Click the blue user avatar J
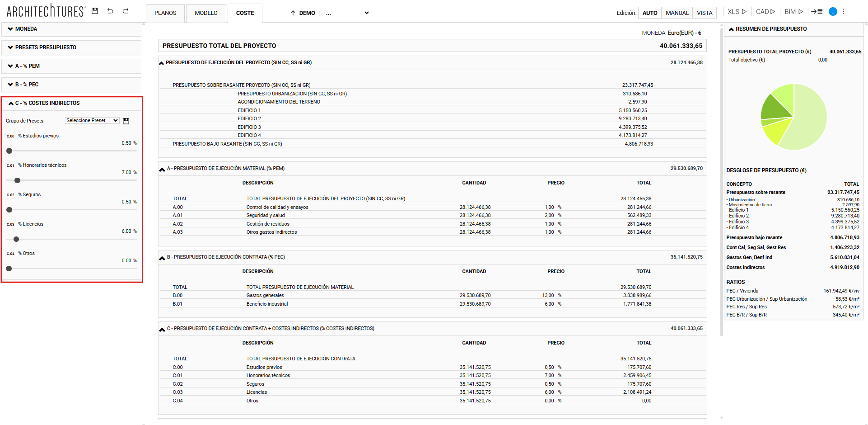Screen dimensions: 868x425 pos(833,12)
